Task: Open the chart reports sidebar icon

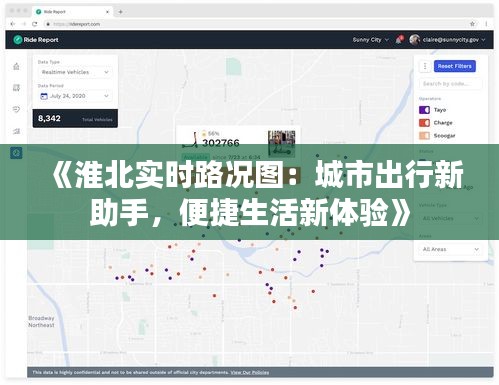Action: [16, 131]
